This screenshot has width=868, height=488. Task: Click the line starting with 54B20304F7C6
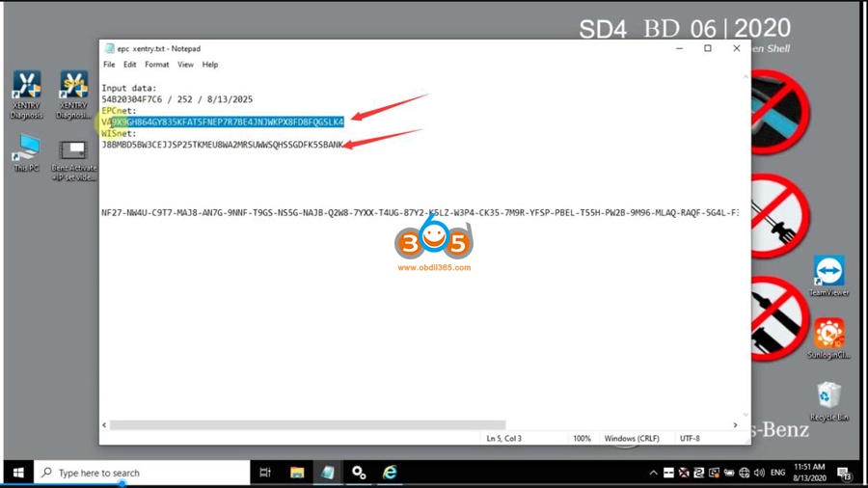[177, 99]
